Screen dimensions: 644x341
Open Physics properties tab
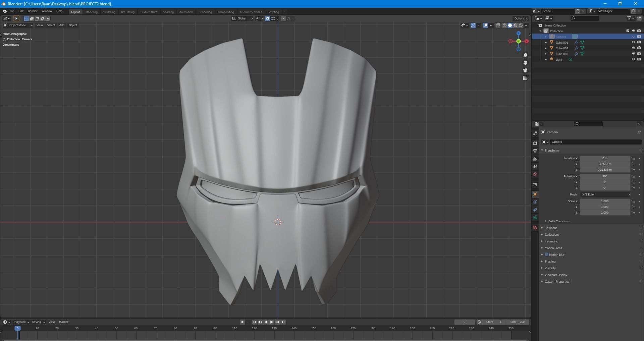(x=535, y=202)
